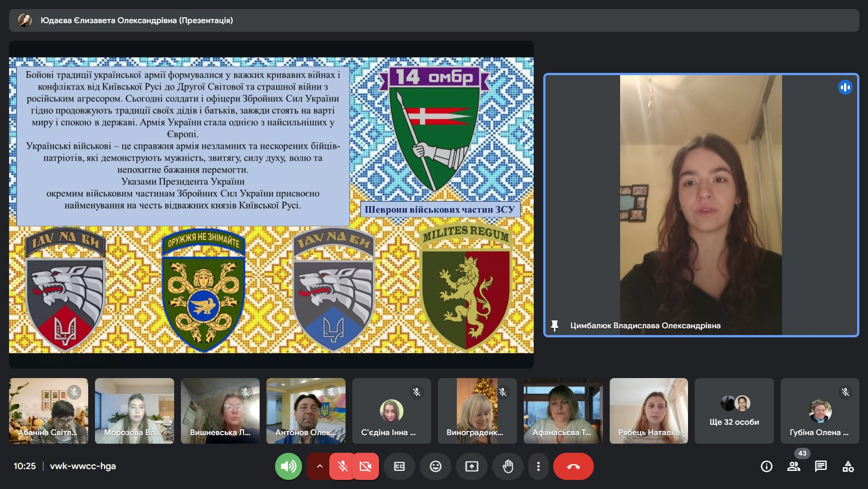Click muted mic icon on С'єдіна tile
The width and height of the screenshot is (868, 489).
point(417,392)
